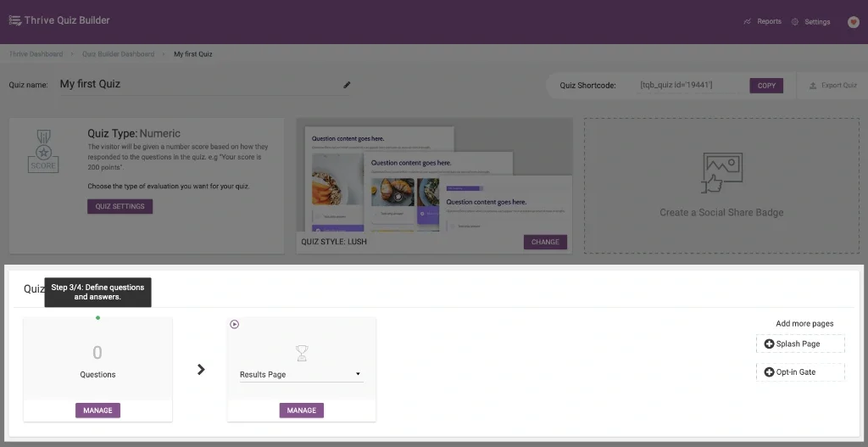The width and height of the screenshot is (868, 447).
Task: Navigate to Quiz Builder Dashboard breadcrumb
Action: pos(118,54)
